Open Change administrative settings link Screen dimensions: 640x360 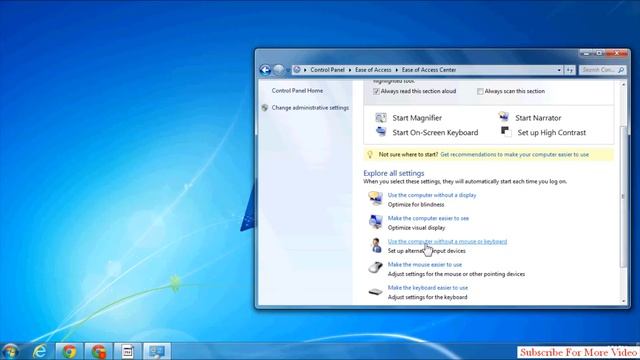pyautogui.click(x=310, y=108)
